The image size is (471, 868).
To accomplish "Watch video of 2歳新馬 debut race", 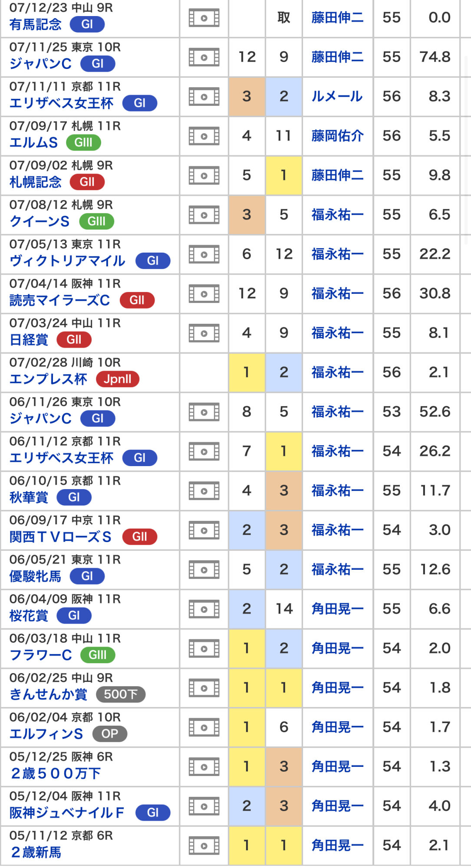I will [x=204, y=846].
